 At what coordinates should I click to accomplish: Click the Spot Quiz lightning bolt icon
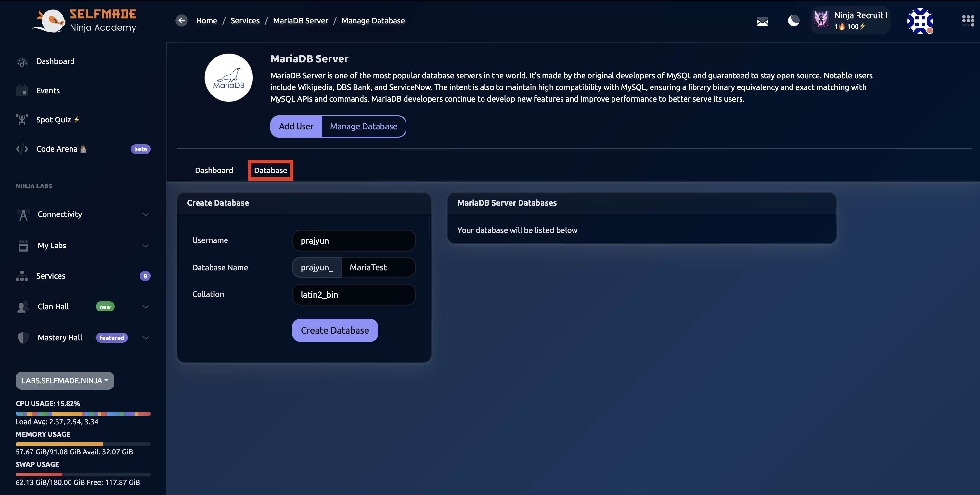(76, 120)
